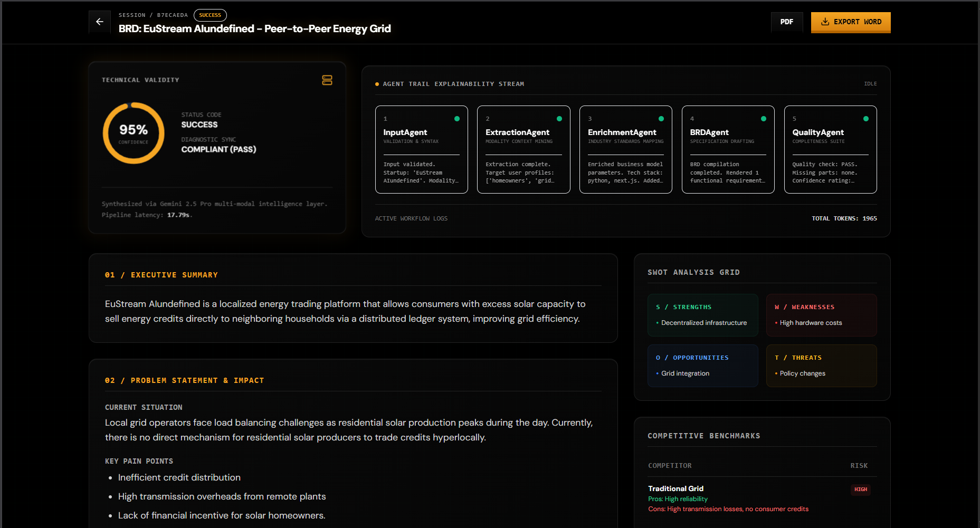Select the Weaknesses SWOT card

point(822,315)
